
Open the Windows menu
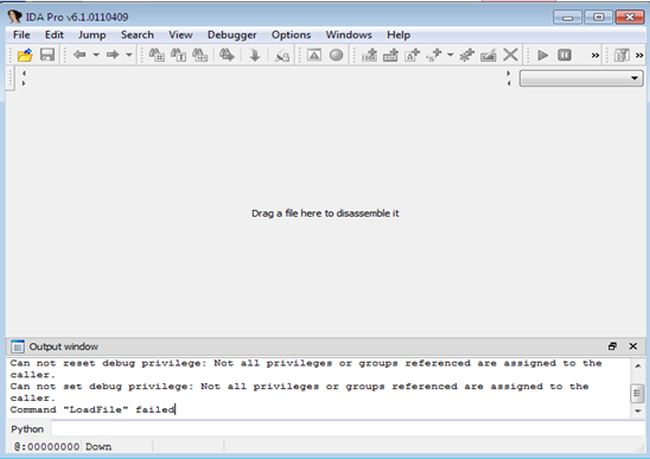click(x=349, y=35)
